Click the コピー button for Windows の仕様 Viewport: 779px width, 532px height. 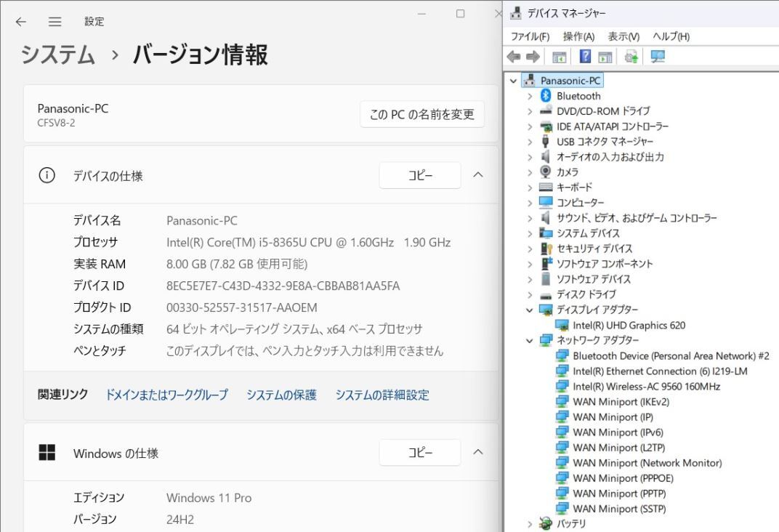coord(420,452)
